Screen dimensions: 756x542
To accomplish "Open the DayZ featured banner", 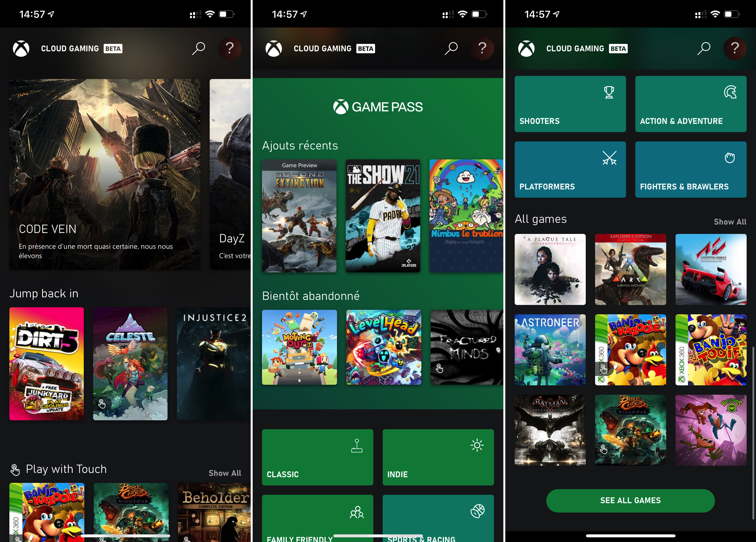I will coord(230,174).
